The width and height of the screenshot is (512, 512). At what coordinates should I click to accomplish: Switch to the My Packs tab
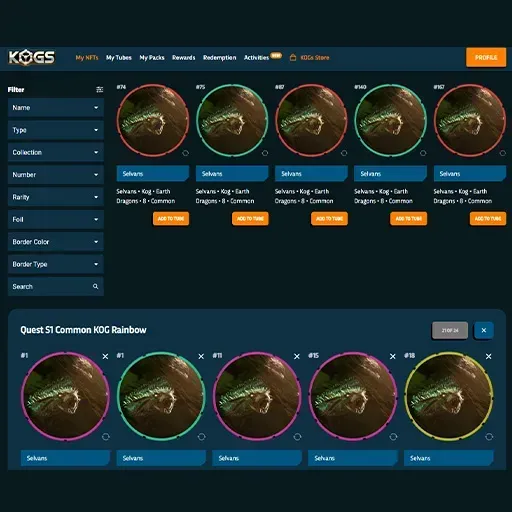[152, 58]
